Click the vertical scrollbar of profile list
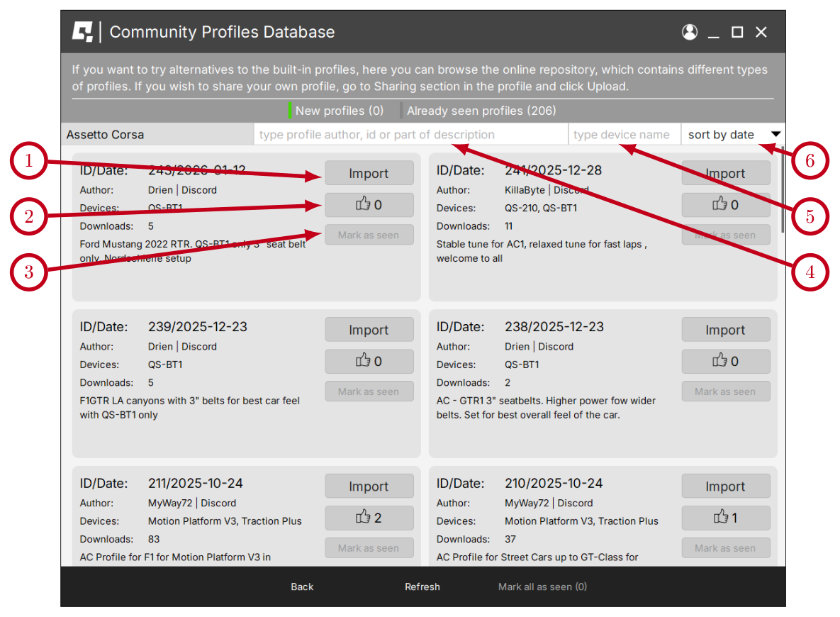 782,191
